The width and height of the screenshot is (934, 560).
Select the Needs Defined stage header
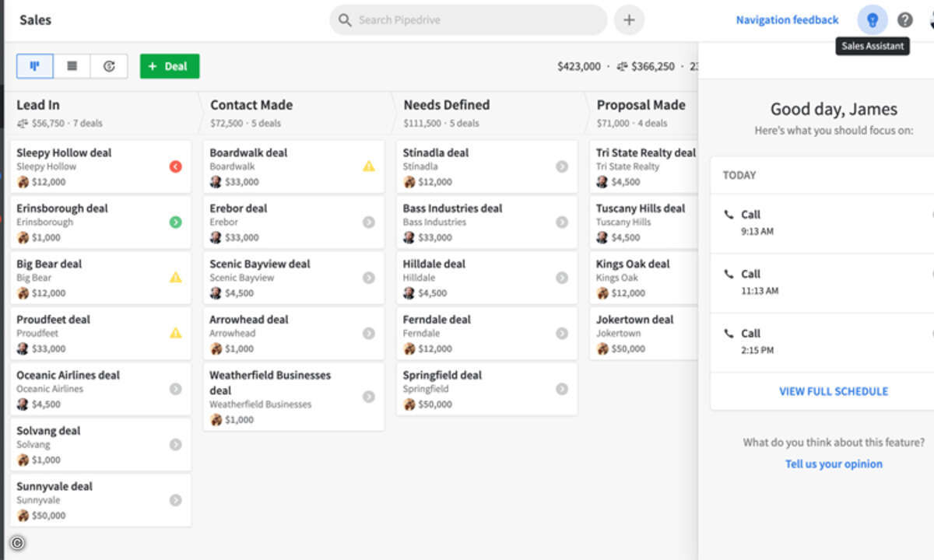click(x=447, y=105)
